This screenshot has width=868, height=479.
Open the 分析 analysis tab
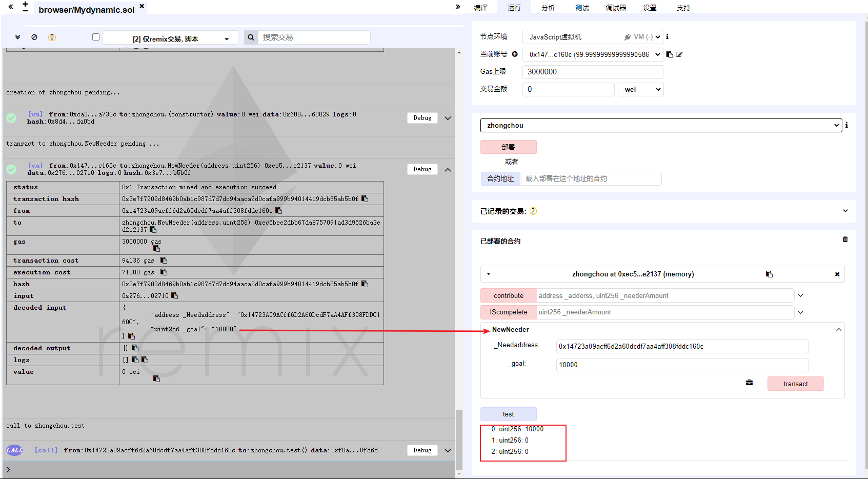[548, 8]
